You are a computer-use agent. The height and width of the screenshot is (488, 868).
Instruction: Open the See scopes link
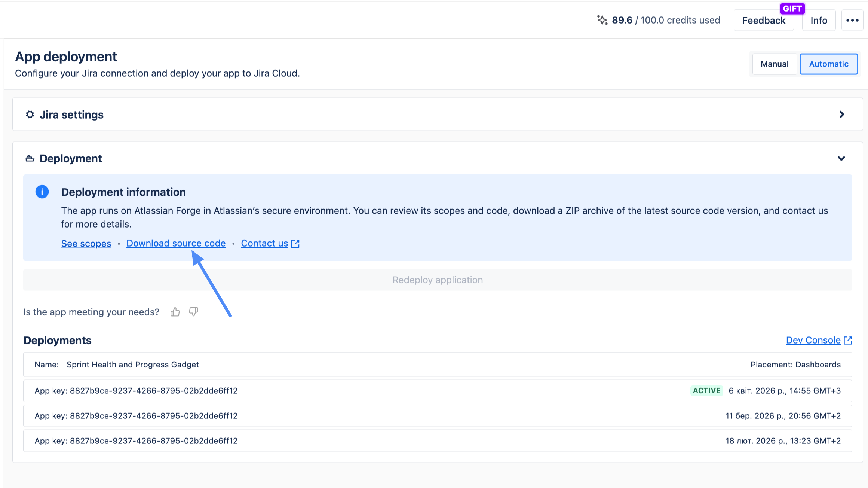point(86,244)
